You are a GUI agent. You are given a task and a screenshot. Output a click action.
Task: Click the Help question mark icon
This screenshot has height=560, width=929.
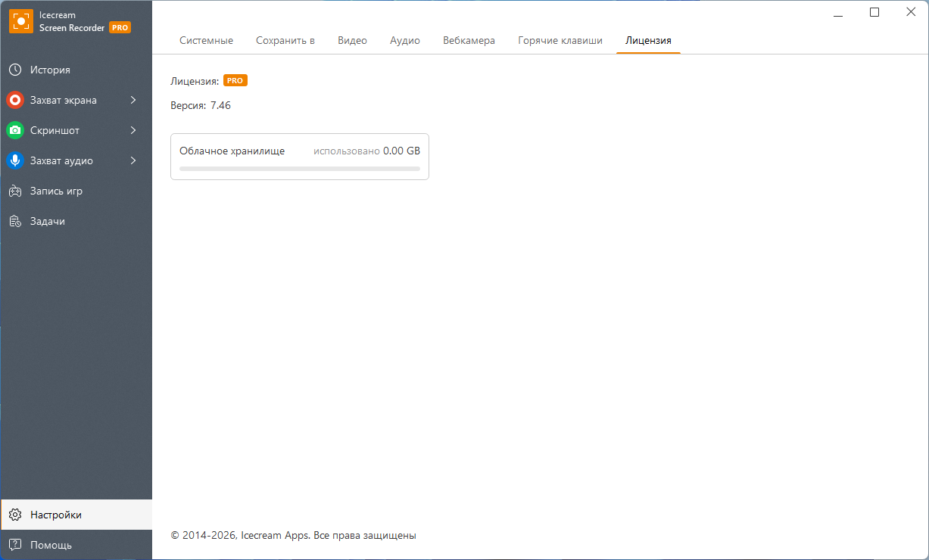click(15, 545)
